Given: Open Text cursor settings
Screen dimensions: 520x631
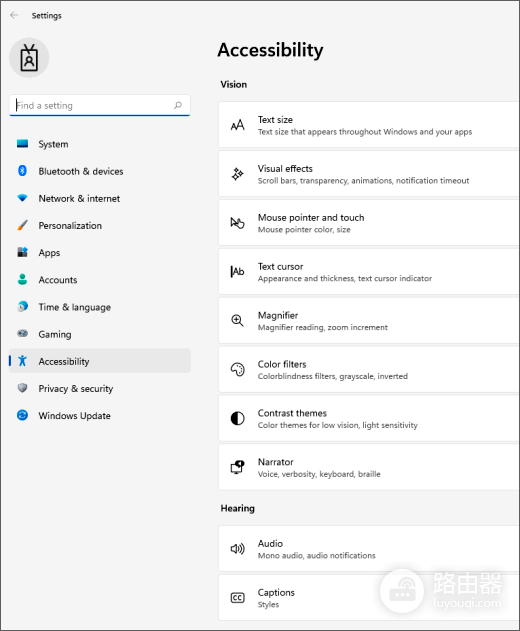Looking at the screenshot, I should pyautogui.click(x=369, y=272).
